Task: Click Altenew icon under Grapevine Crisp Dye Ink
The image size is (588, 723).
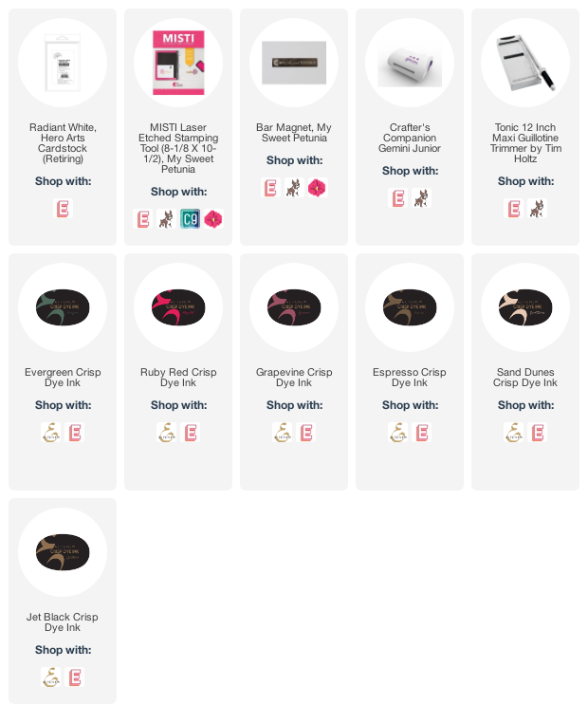Action: pos(282,433)
